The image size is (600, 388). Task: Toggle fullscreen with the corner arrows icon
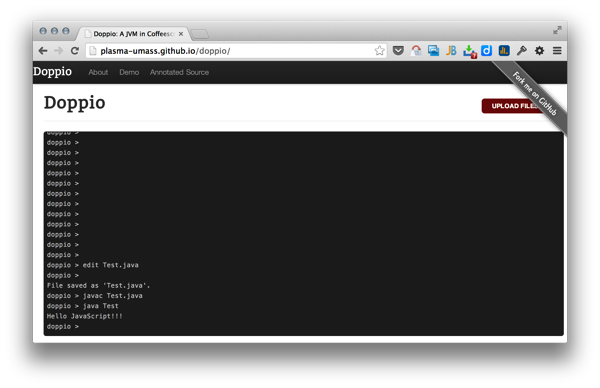coord(557,30)
